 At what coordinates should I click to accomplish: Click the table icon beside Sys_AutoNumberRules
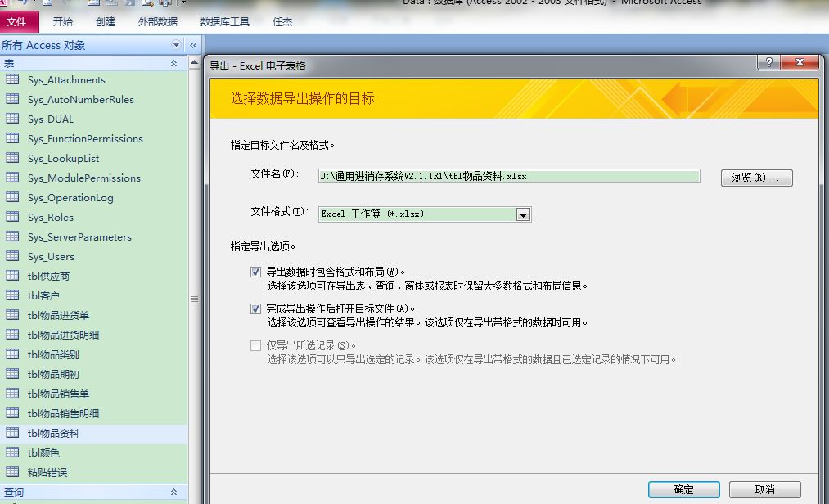12,99
